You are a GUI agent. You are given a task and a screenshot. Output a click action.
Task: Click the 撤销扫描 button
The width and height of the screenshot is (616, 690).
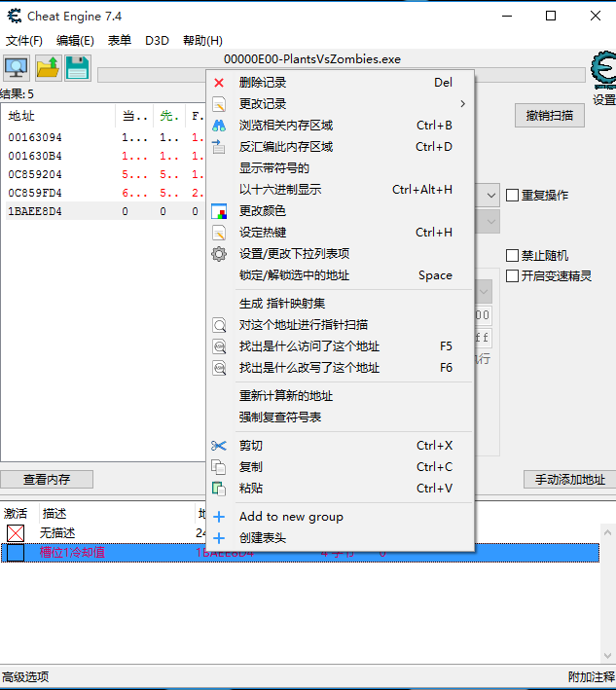click(550, 116)
